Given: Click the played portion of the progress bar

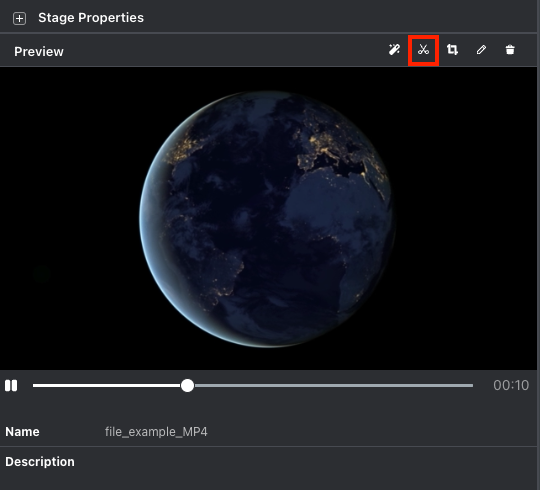Looking at the screenshot, I should (x=107, y=385).
